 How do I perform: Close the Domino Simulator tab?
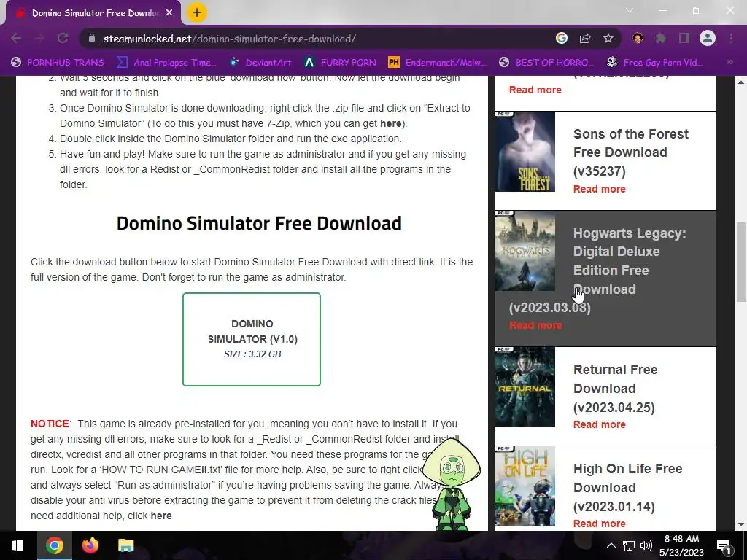tap(169, 13)
